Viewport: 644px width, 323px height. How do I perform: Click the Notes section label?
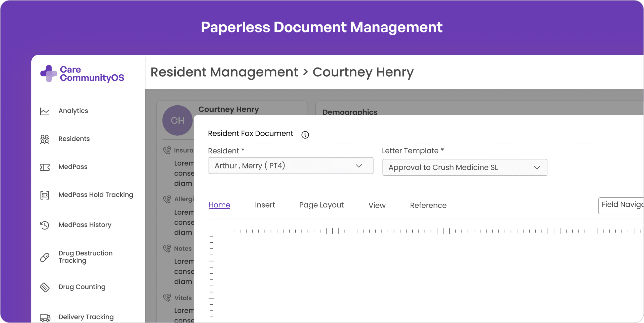pyautogui.click(x=183, y=249)
